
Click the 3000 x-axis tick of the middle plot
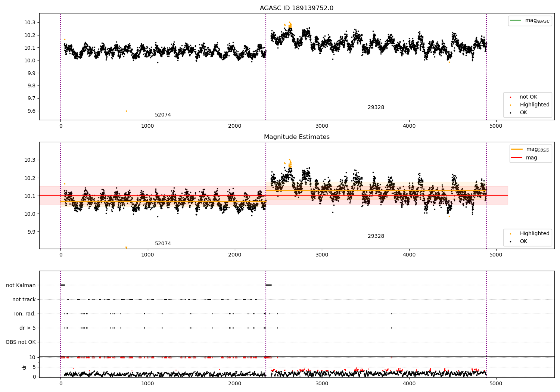[x=322, y=255]
